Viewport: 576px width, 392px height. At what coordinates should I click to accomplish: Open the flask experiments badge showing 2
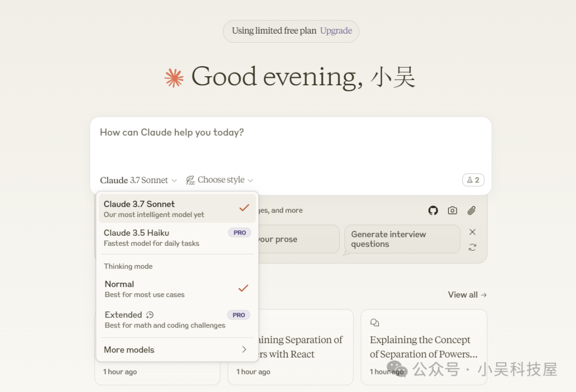(x=473, y=180)
